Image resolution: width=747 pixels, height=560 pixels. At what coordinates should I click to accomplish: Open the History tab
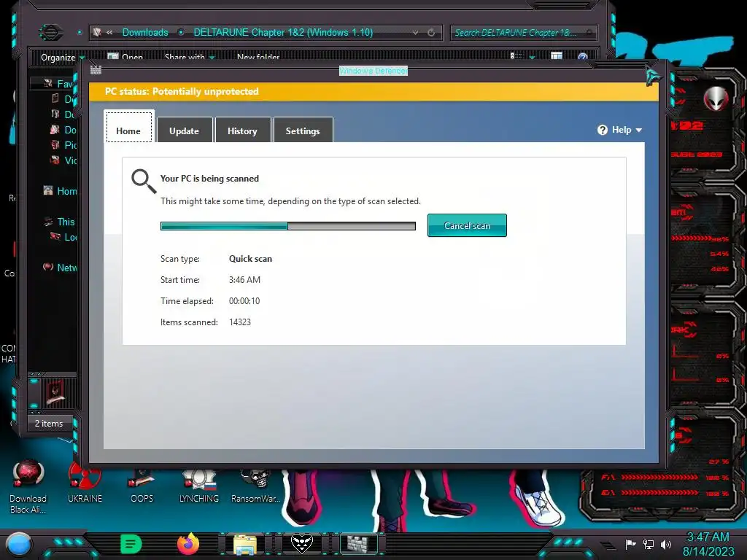click(x=242, y=131)
